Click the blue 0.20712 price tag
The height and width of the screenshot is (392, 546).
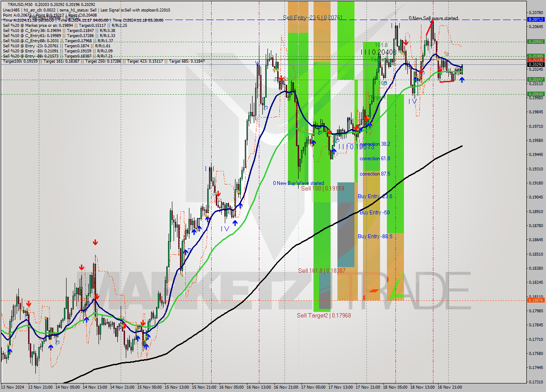click(536, 20)
